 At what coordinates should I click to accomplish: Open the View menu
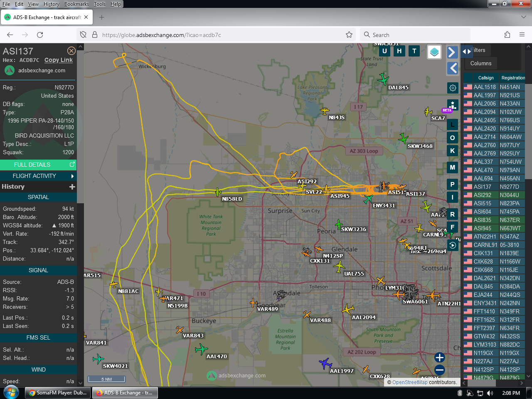point(33,4)
